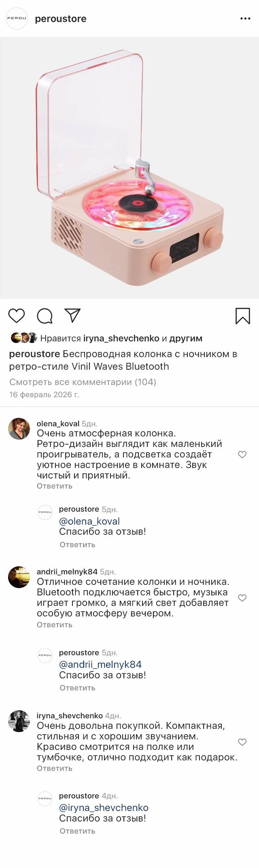Like iryna_shevchenko's comment
This screenshot has width=259, height=868.
tap(242, 742)
